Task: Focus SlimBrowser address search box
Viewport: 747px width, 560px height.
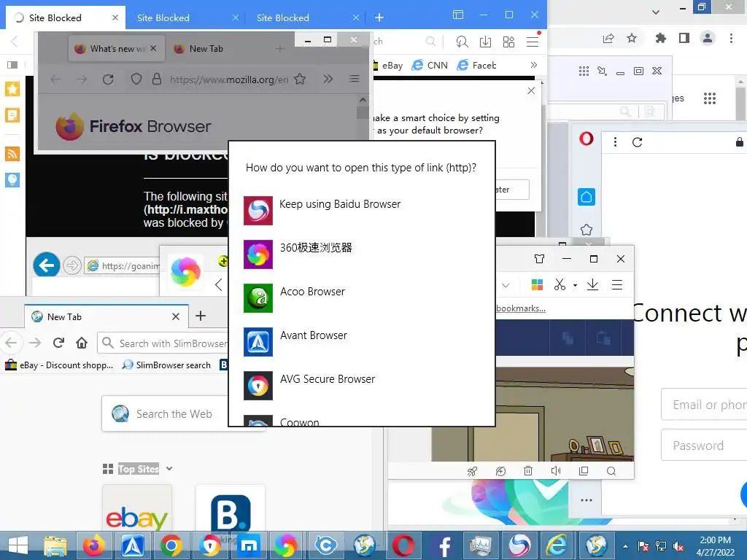Action: pos(164,343)
